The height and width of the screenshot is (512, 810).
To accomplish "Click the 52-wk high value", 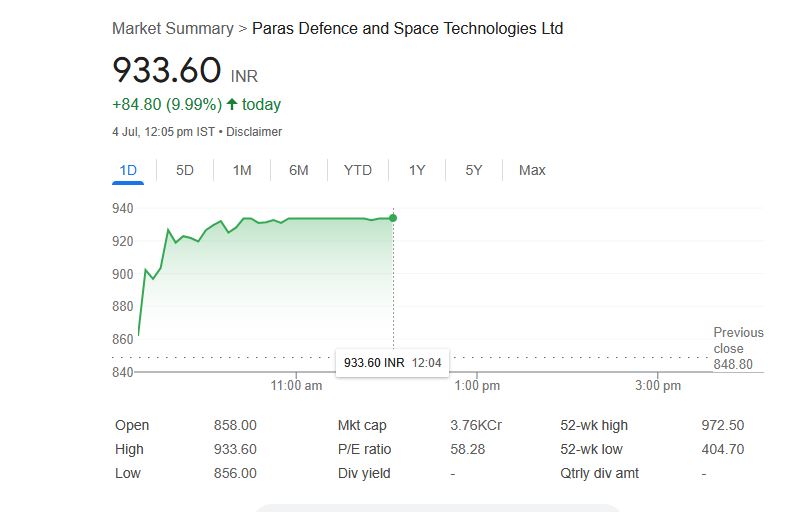I will (723, 425).
